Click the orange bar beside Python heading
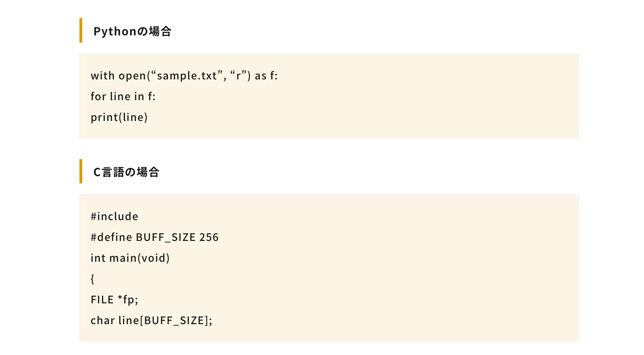The image size is (644, 355). [81, 30]
